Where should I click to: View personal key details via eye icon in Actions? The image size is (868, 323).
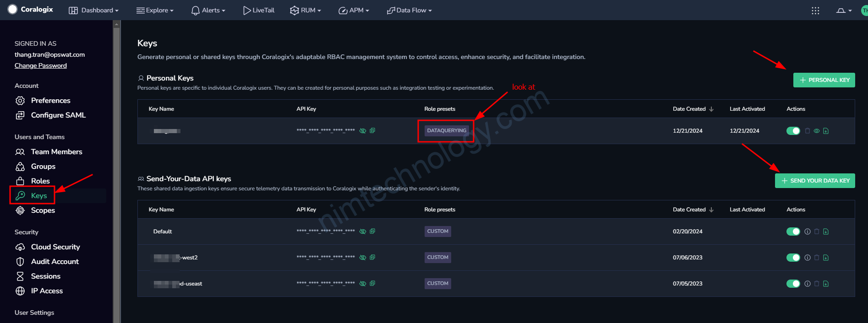[x=817, y=131]
